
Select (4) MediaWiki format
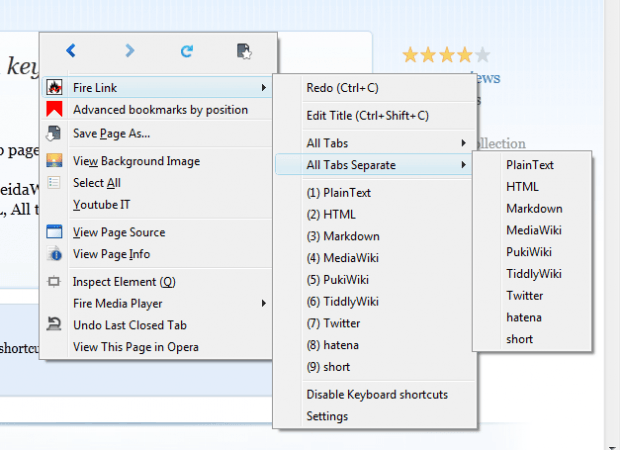[x=374, y=258]
